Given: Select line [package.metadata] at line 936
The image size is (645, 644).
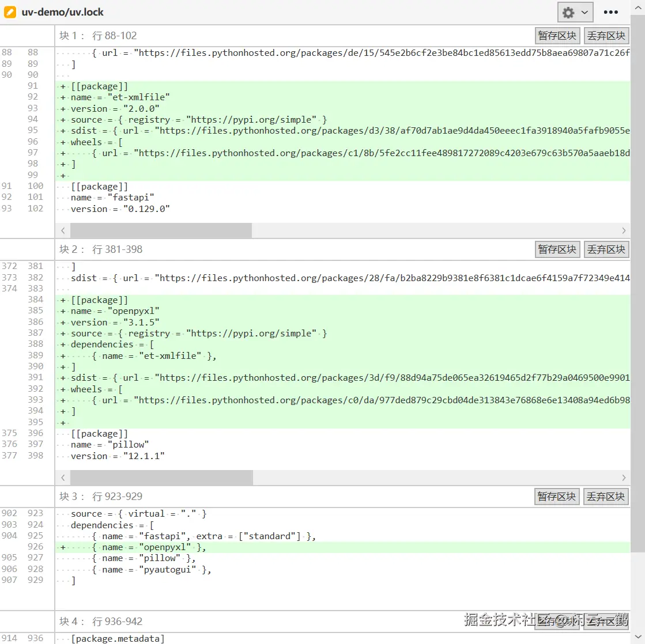Looking at the screenshot, I should pyautogui.click(x=342, y=639).
